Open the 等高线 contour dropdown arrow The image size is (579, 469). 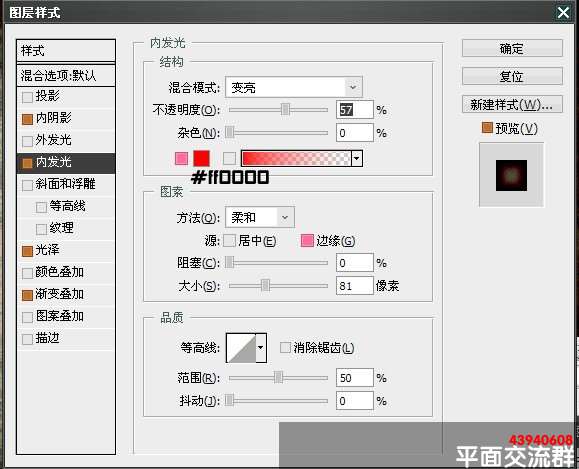click(261, 348)
